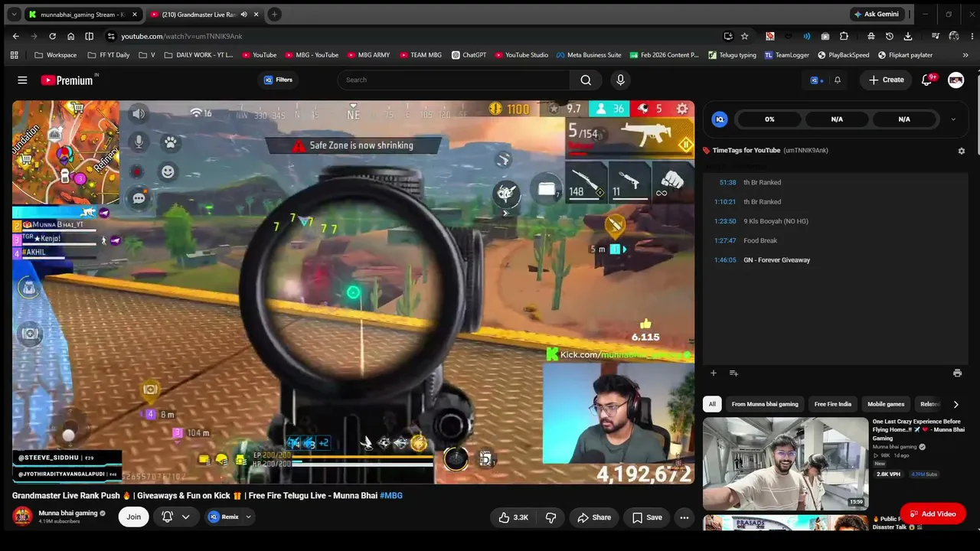This screenshot has width=980, height=551.
Task: Dislike the video
Action: tap(550, 517)
